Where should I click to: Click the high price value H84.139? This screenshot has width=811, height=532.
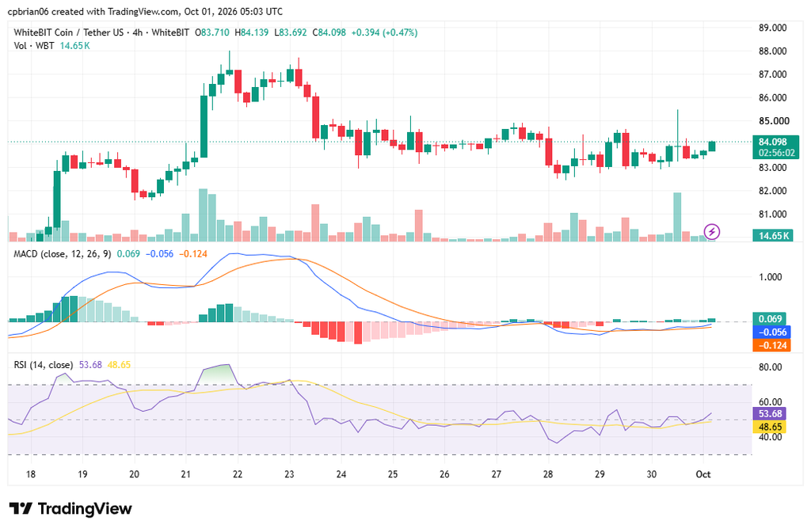point(251,32)
